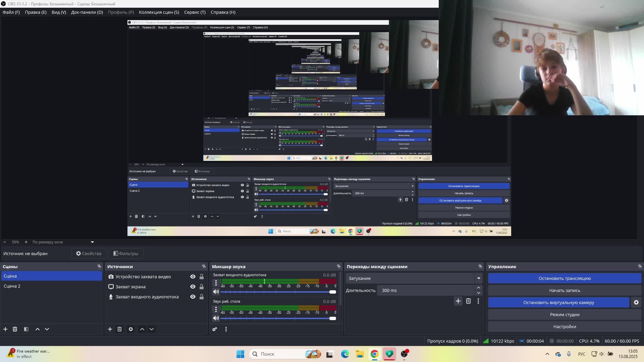Lock the Захват входного аудиопотока source

pos(202,297)
